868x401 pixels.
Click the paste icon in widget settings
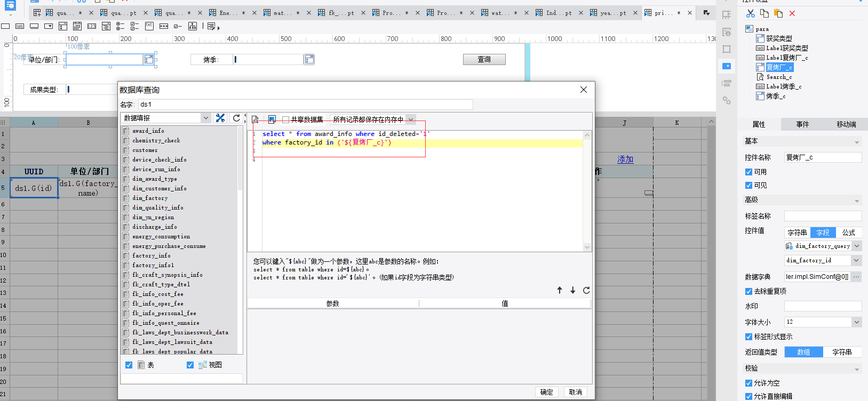coord(778,13)
